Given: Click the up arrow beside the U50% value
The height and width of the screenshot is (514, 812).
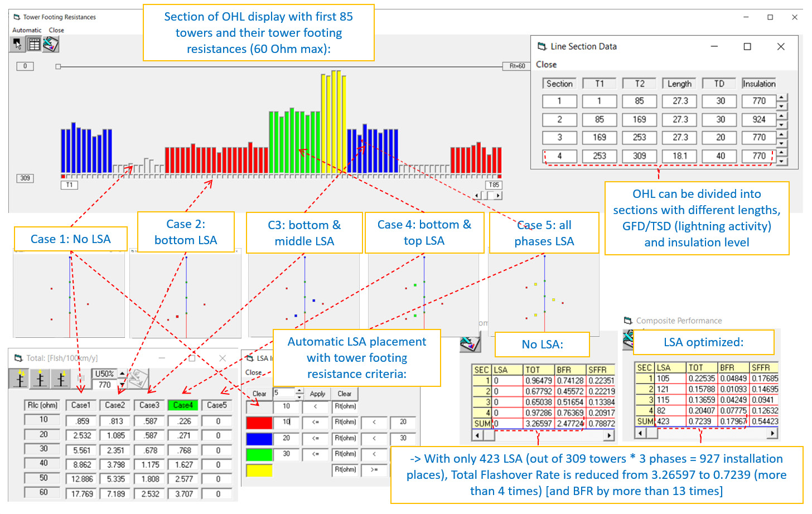Looking at the screenshot, I should (x=122, y=372).
